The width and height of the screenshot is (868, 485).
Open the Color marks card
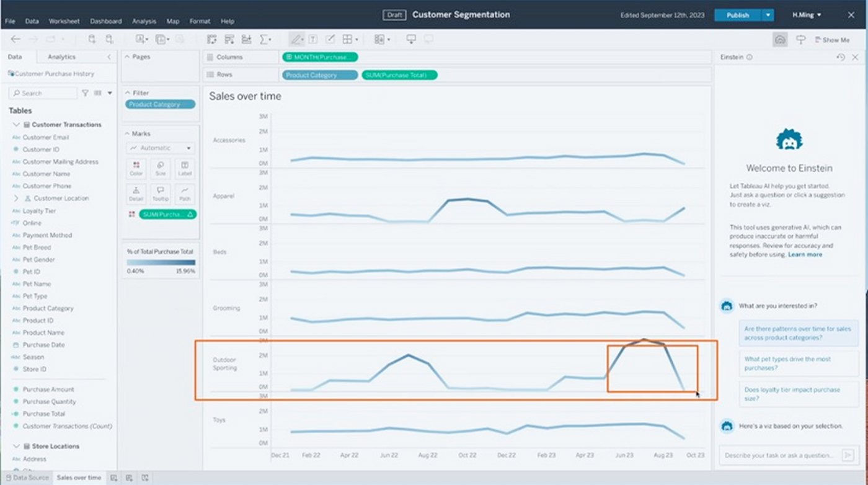(x=136, y=168)
